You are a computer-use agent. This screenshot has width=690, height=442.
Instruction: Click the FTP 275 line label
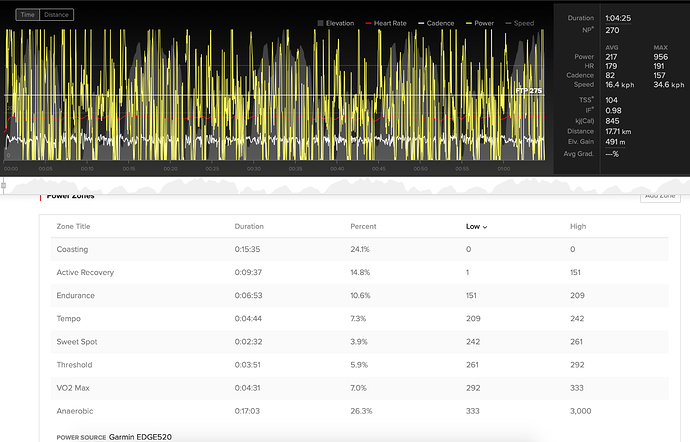[529, 90]
